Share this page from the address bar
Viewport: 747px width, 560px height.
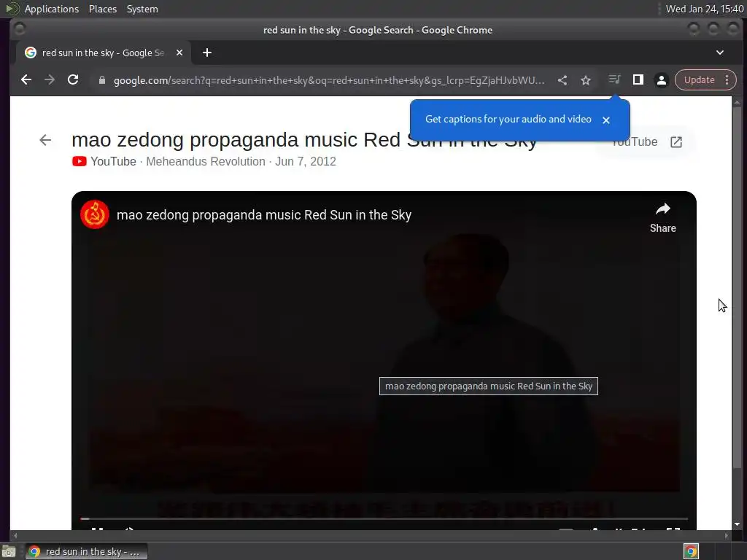[x=562, y=80]
